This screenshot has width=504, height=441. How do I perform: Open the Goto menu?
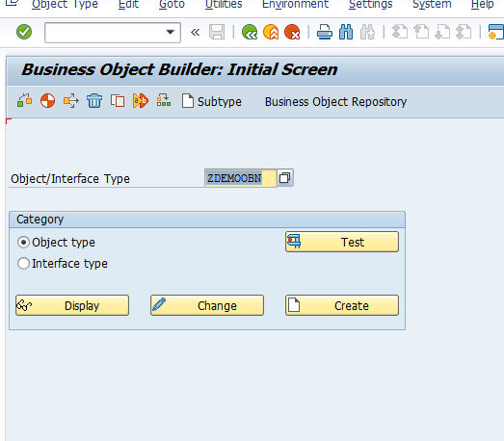click(x=172, y=5)
